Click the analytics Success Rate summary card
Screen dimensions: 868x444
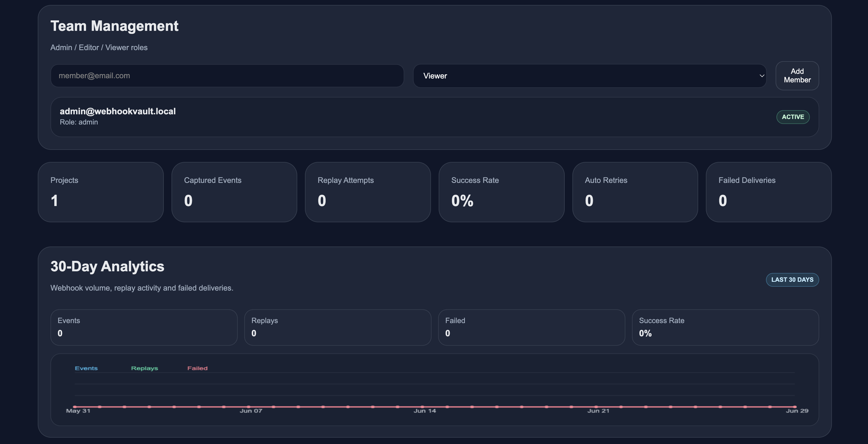click(x=725, y=327)
